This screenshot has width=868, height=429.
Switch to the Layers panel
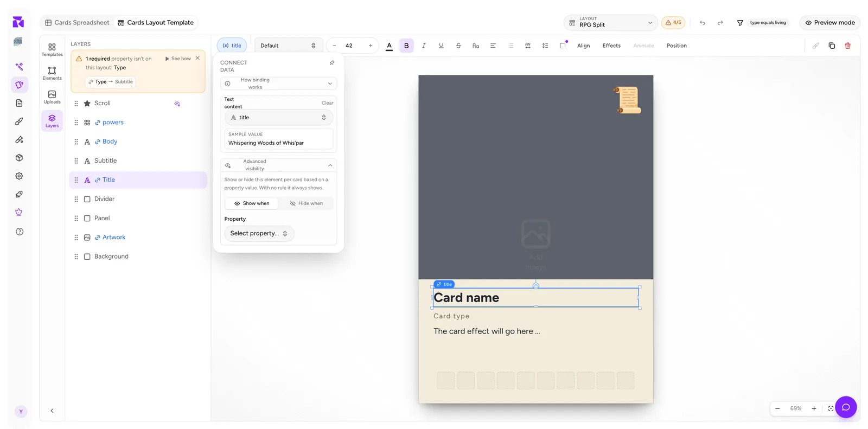point(52,121)
